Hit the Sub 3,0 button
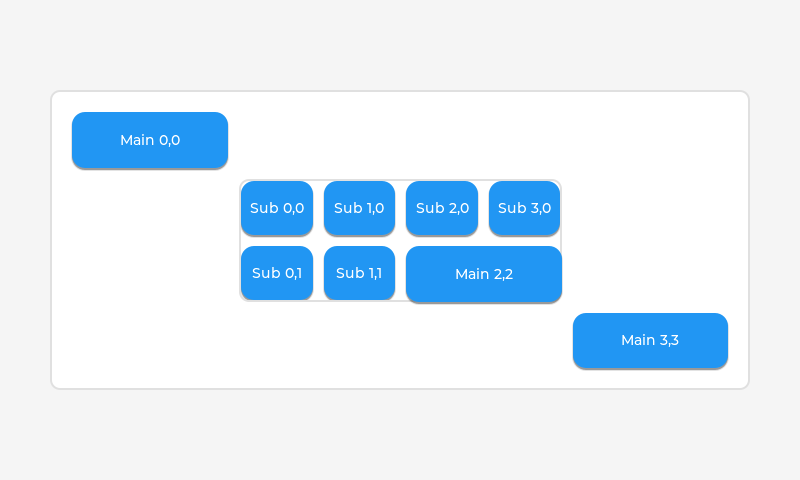The image size is (800, 480). click(524, 208)
